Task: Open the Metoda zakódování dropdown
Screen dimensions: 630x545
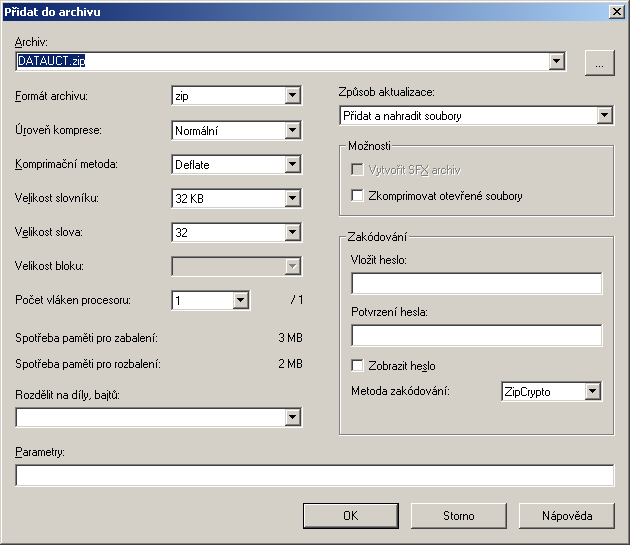Action: (x=593, y=391)
